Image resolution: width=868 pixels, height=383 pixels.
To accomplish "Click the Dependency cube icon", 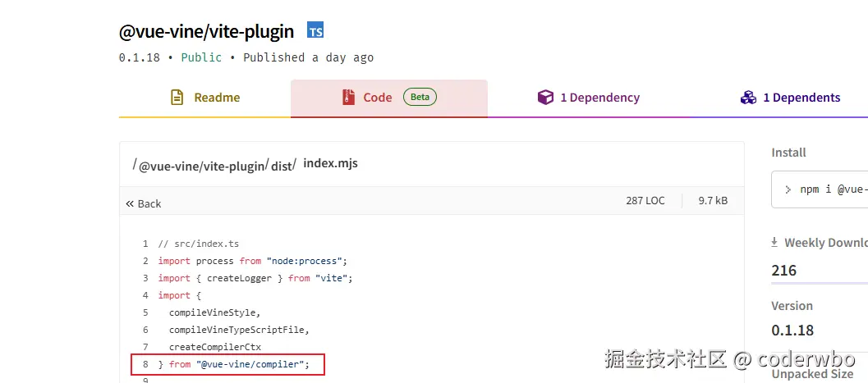I will tap(545, 98).
